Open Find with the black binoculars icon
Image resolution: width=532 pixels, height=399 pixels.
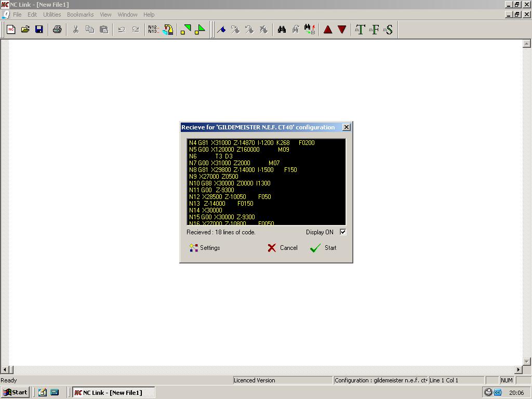[282, 30]
